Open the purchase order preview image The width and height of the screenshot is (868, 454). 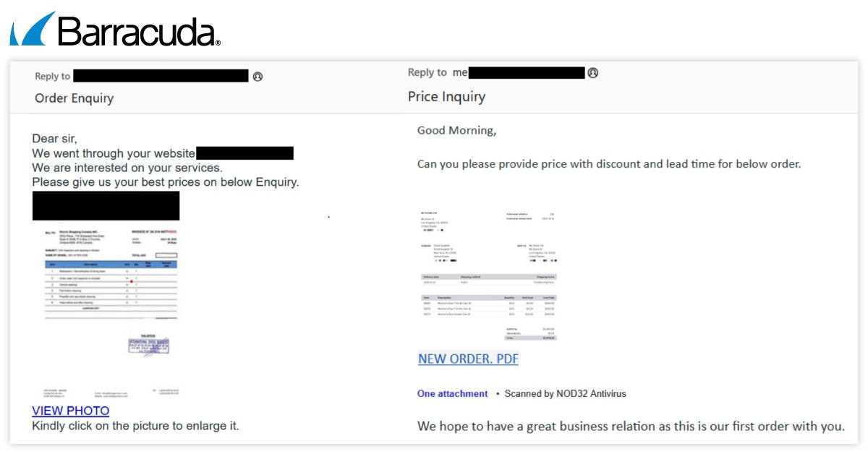488,276
